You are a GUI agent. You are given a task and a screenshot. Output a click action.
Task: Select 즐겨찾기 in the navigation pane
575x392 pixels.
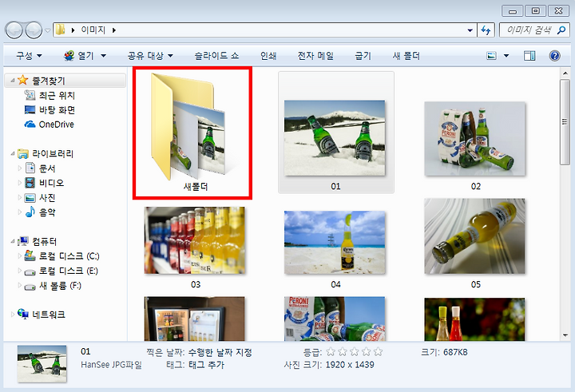[49, 81]
